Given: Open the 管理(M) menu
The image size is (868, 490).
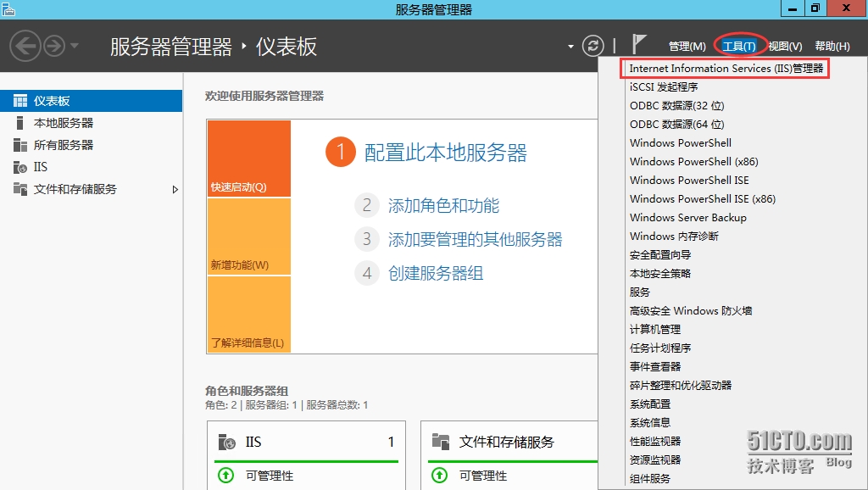Looking at the screenshot, I should [687, 47].
